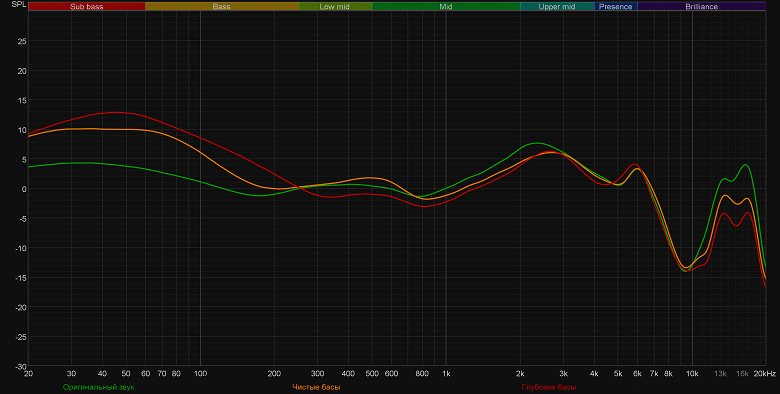Toggle the red Глубокие басы legend

point(549,387)
